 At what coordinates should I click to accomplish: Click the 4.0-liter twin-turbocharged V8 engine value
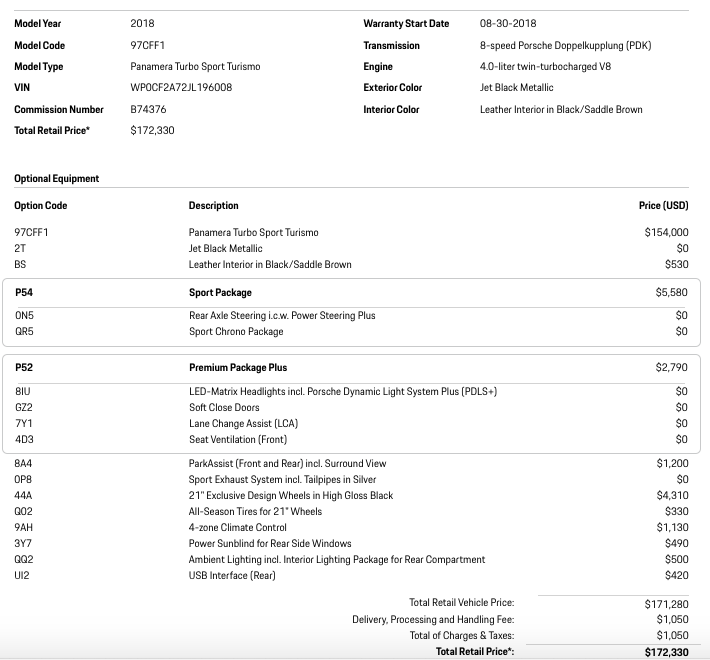click(x=545, y=67)
